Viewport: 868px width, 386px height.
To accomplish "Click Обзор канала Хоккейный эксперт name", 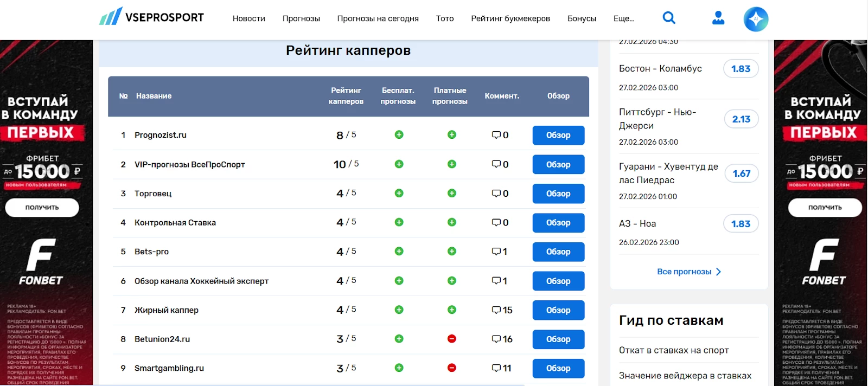I will pyautogui.click(x=201, y=281).
